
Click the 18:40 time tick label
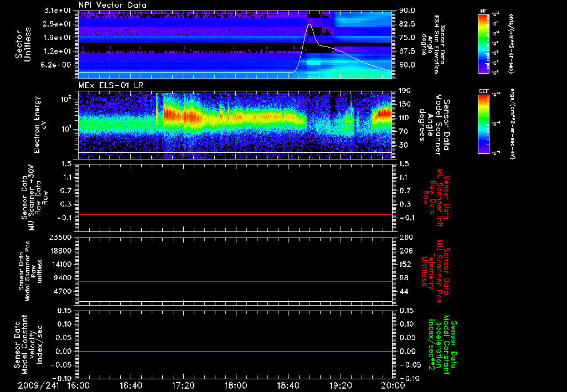coord(288,386)
